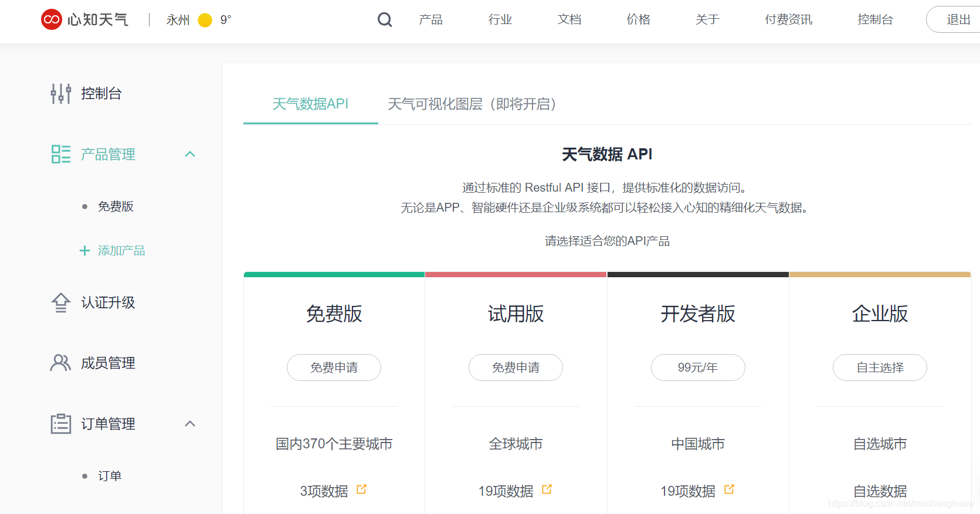Image resolution: width=980 pixels, height=514 pixels.
Task: Open 关于 in top navigation
Action: [707, 20]
